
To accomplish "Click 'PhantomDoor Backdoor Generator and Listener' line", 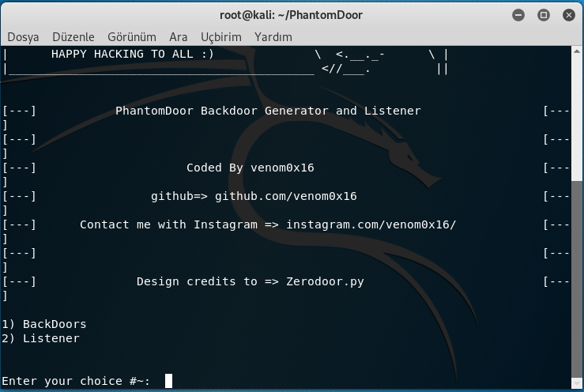I will [268, 111].
